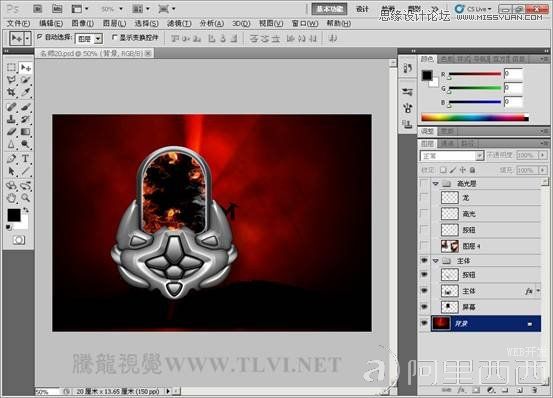Toggle Quick Mask mode

click(19, 240)
